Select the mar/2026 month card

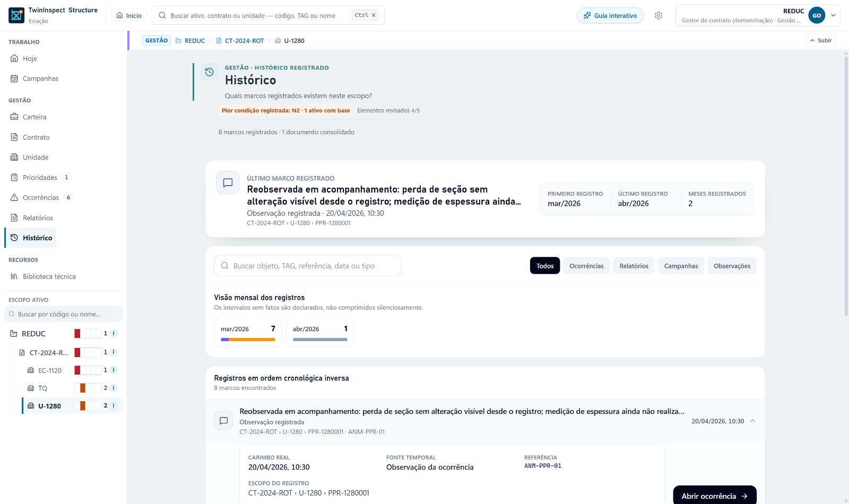[248, 332]
